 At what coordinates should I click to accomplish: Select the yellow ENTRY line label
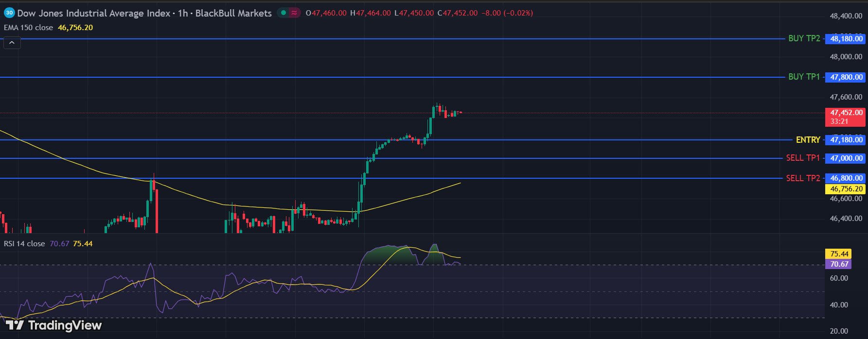[808, 140]
